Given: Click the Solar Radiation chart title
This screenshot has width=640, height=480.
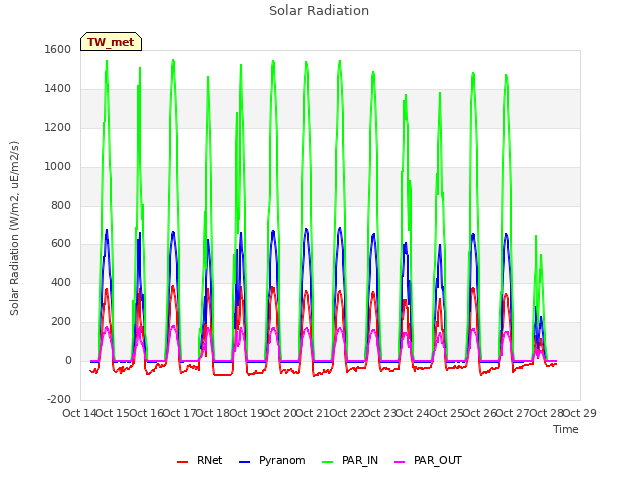Looking at the screenshot, I should 319,11.
